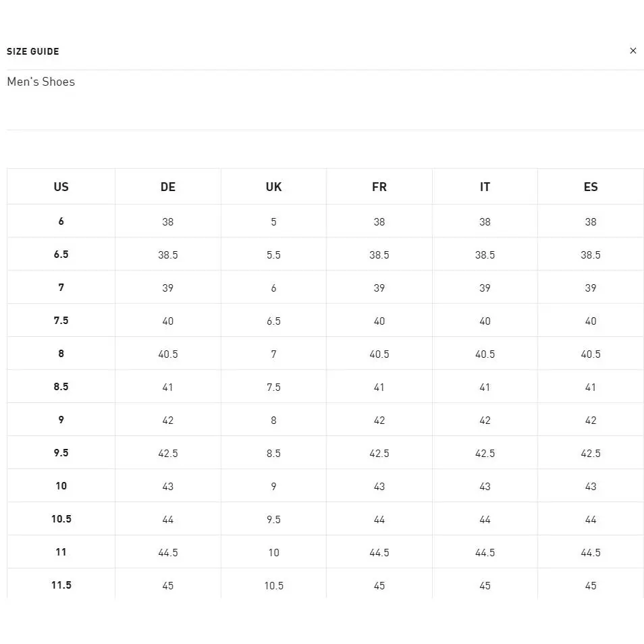644x644 pixels.
Task: Click the 'Men's Shoes' subtitle
Action: [x=41, y=82]
